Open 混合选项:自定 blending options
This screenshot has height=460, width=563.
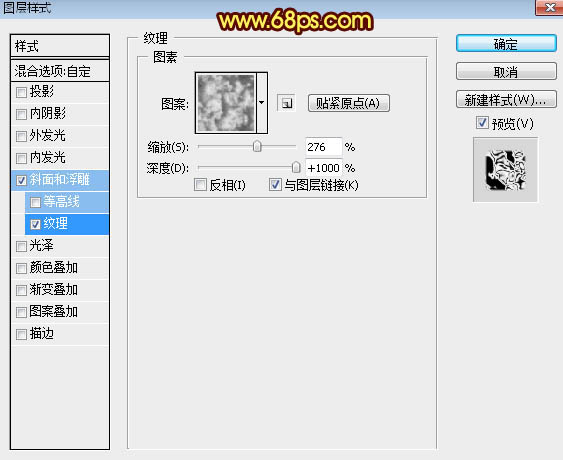coord(60,71)
